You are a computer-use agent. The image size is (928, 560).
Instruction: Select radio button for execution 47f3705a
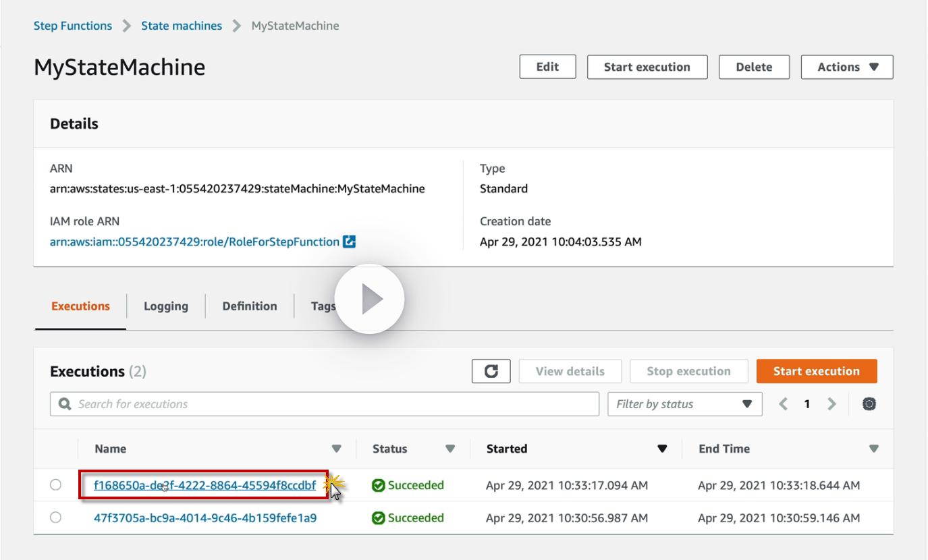(x=55, y=517)
